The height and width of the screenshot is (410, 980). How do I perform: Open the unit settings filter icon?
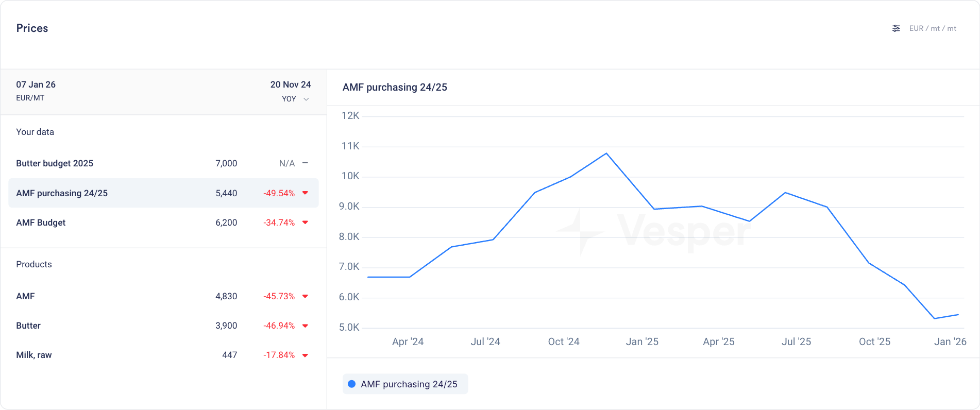click(x=896, y=28)
